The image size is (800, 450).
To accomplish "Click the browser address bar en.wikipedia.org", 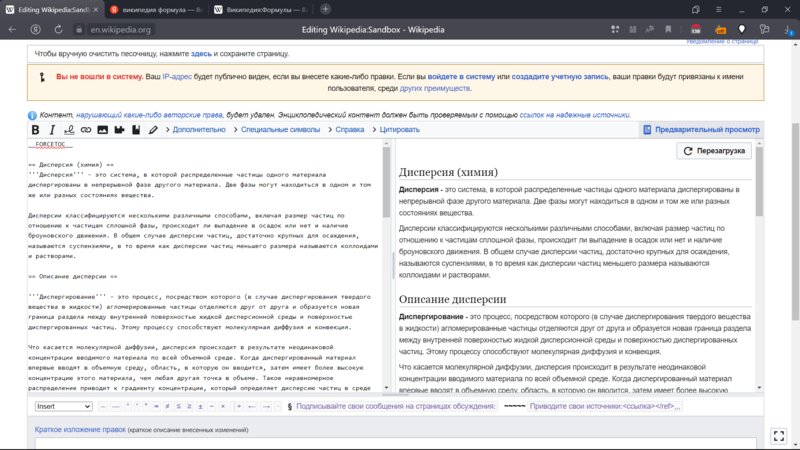I will [120, 30].
